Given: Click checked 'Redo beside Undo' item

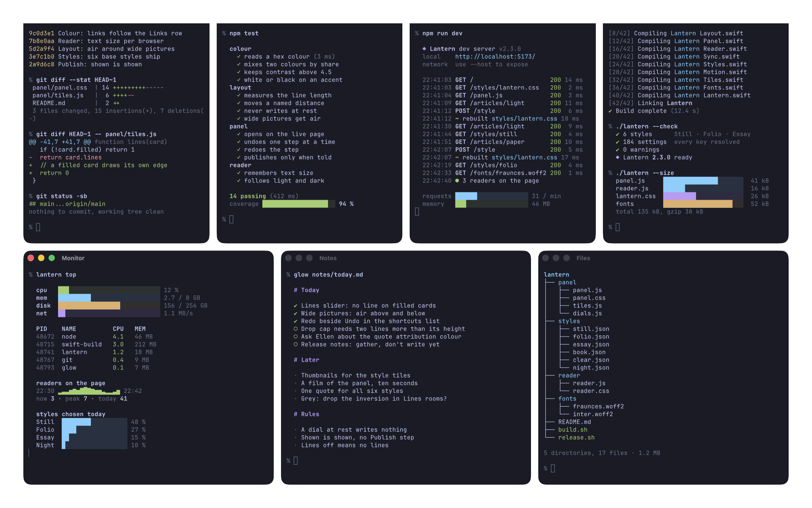Looking at the screenshot, I should (x=366, y=321).
